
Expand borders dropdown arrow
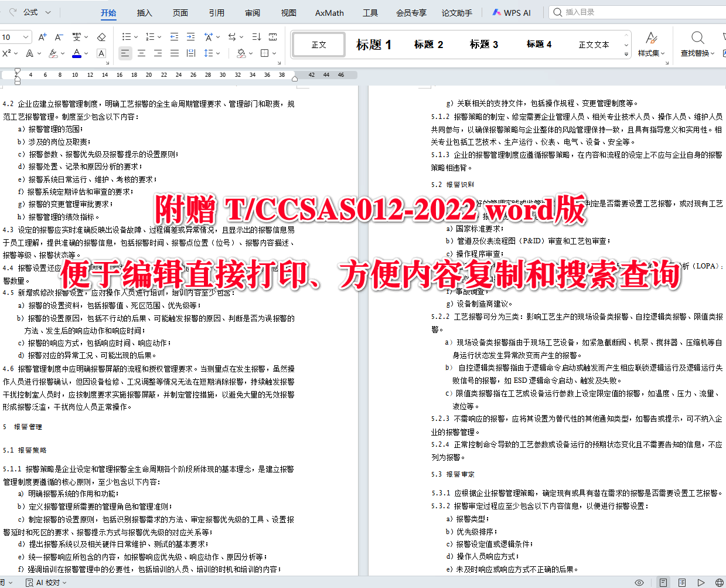tap(274, 53)
